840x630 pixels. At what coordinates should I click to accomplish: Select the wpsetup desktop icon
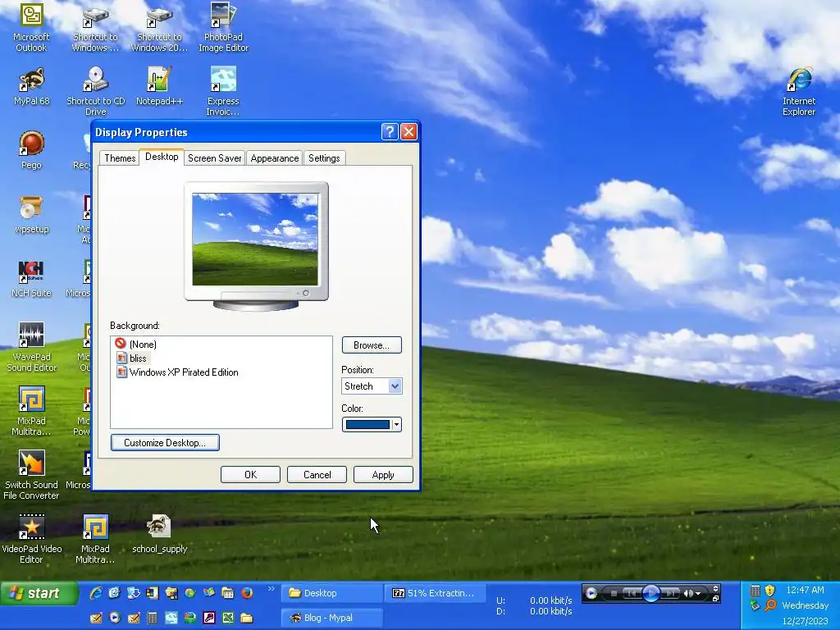point(31,215)
